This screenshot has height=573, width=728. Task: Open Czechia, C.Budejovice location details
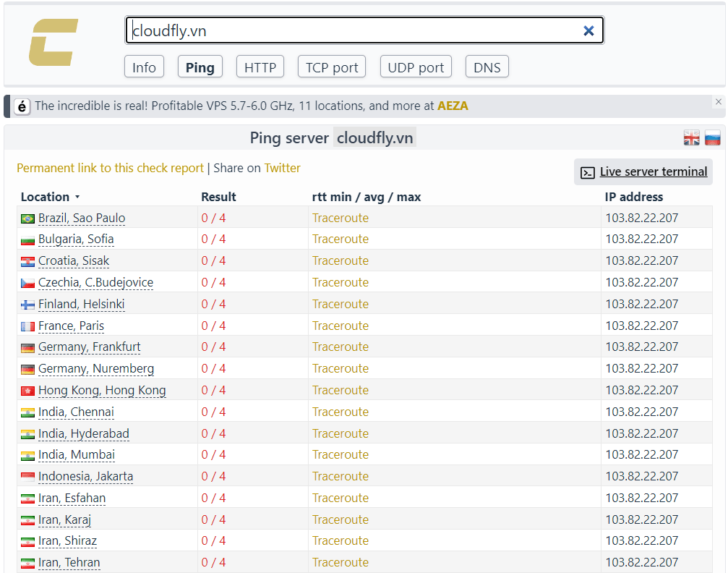(x=95, y=282)
